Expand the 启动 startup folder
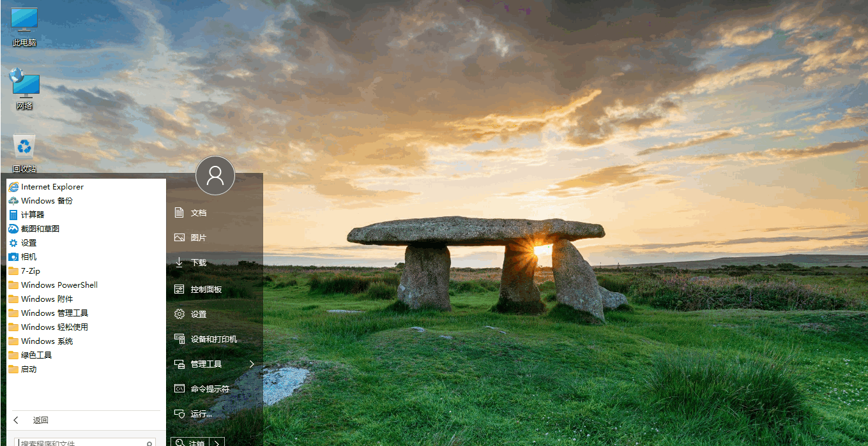The height and width of the screenshot is (446, 868). click(x=86, y=369)
